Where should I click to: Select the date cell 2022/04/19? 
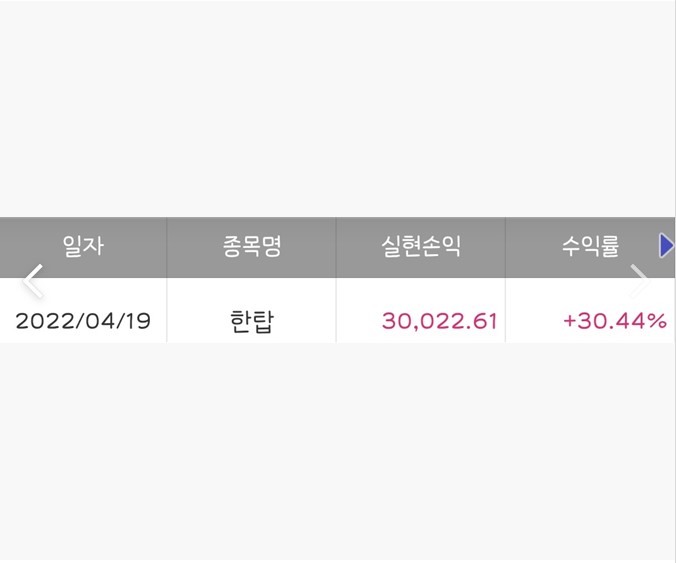point(83,321)
